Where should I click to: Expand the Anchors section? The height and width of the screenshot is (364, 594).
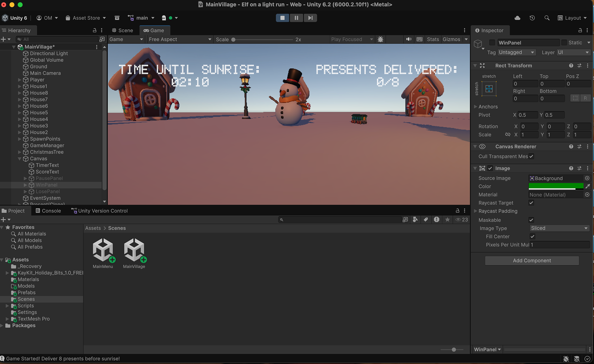point(476,107)
